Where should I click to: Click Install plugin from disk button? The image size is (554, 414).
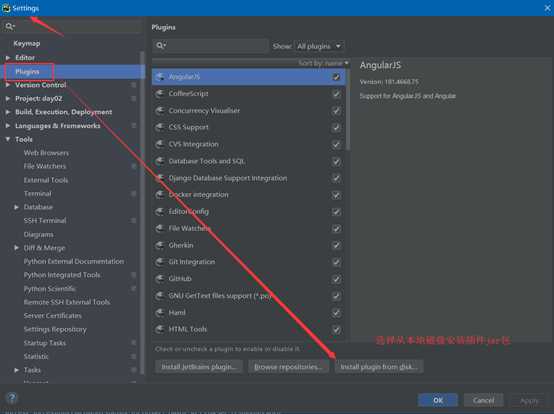[x=379, y=367]
